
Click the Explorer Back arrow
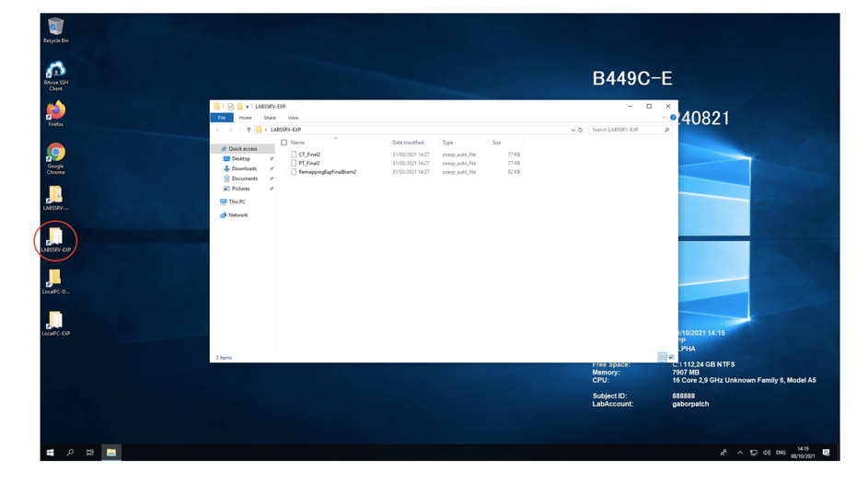[x=218, y=130]
